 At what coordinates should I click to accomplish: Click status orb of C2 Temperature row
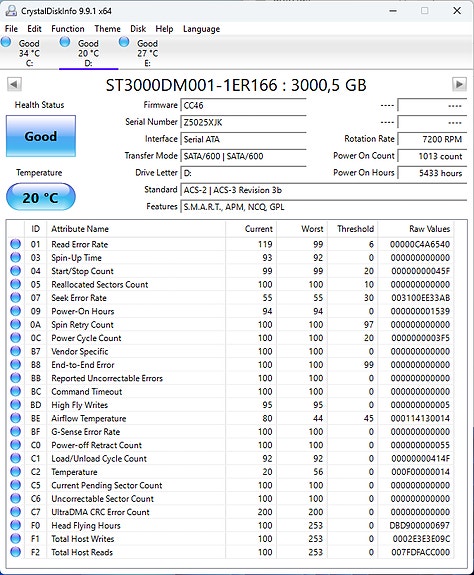click(15, 472)
